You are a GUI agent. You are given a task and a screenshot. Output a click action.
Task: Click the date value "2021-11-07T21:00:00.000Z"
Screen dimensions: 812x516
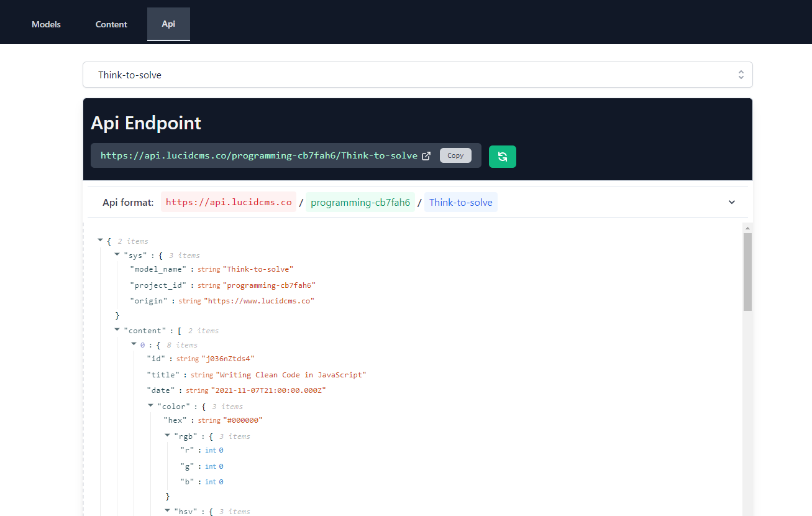pyautogui.click(x=268, y=390)
